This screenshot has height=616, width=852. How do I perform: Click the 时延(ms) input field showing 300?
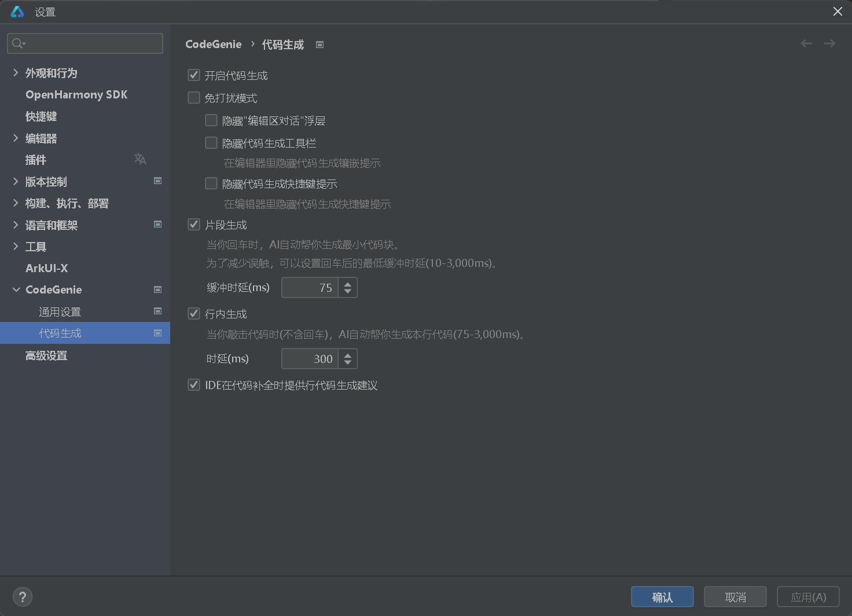(x=310, y=359)
